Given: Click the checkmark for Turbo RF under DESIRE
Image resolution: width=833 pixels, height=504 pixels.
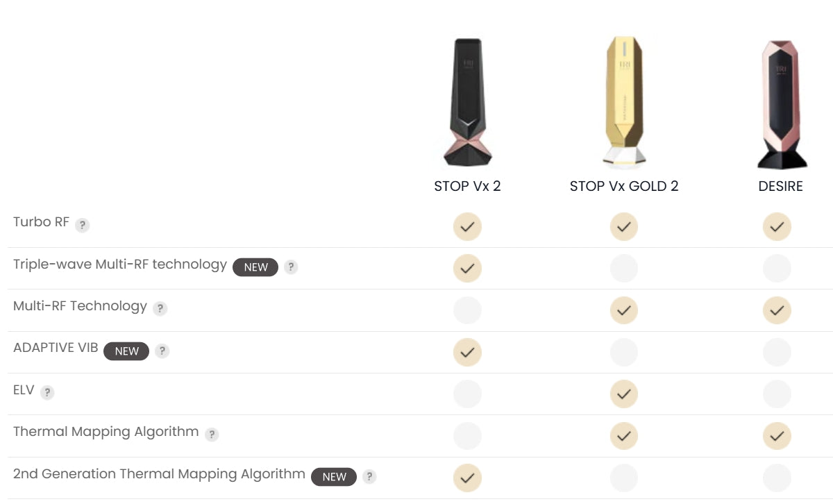Looking at the screenshot, I should pyautogui.click(x=777, y=226).
